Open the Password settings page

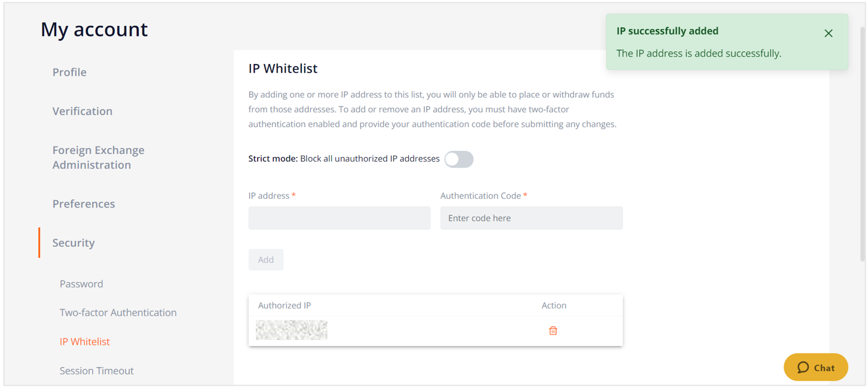tap(81, 284)
